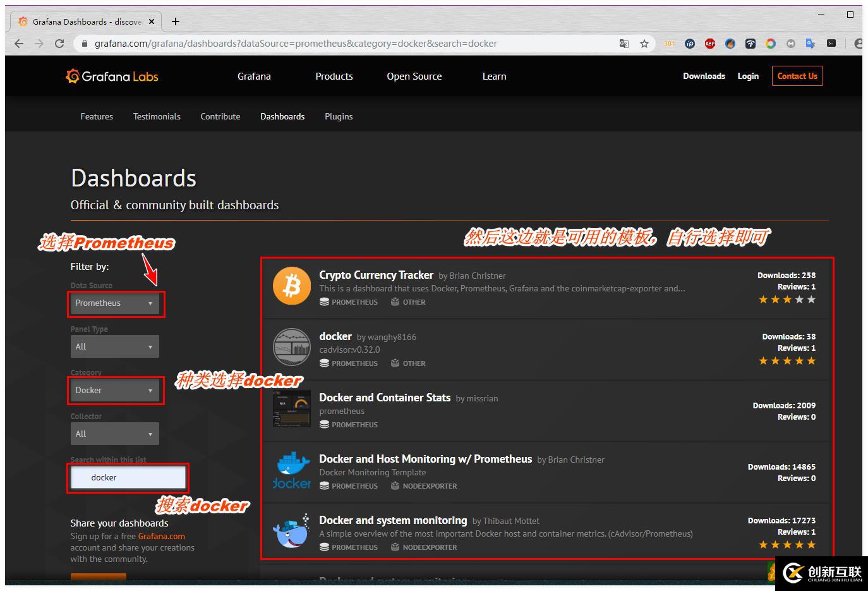Click the Grafana Labs logo
This screenshot has height=591, width=868.
(x=112, y=76)
